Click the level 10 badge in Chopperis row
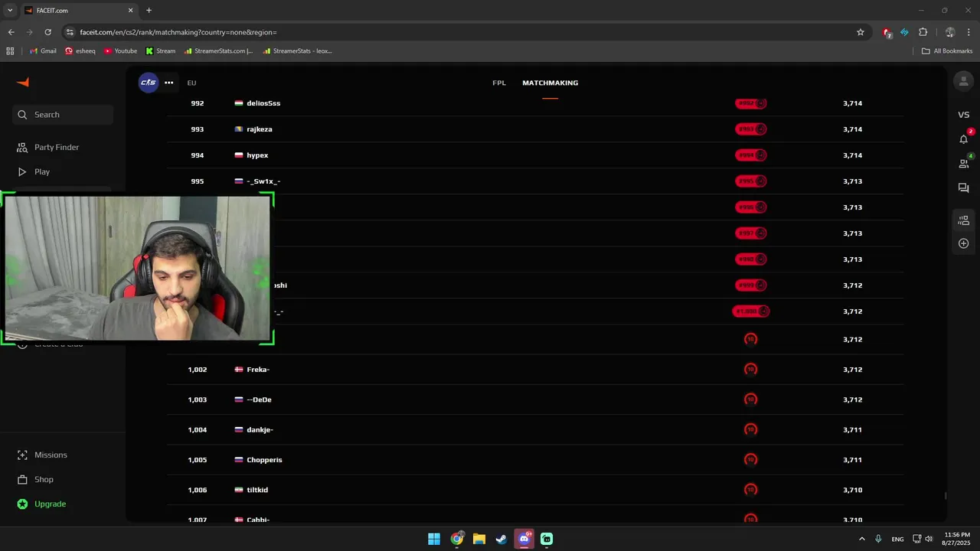Screen dimensions: 980x551 (750, 460)
